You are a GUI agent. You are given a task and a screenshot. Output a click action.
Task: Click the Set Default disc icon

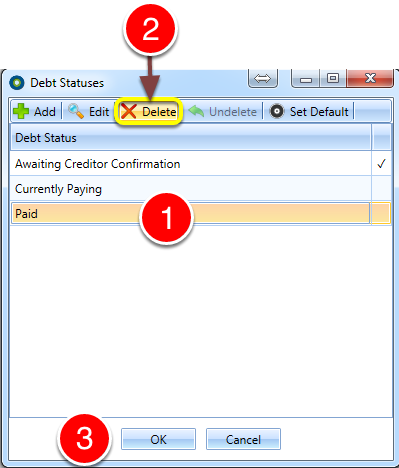277,111
